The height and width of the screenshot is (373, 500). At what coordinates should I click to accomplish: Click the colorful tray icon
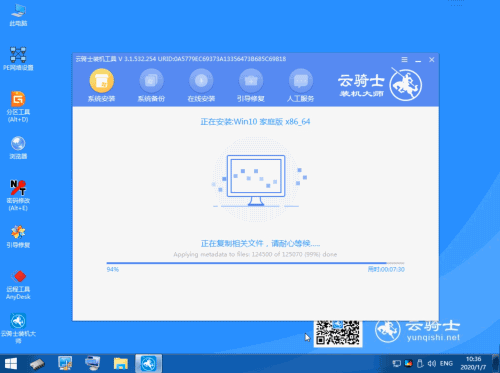(x=408, y=363)
